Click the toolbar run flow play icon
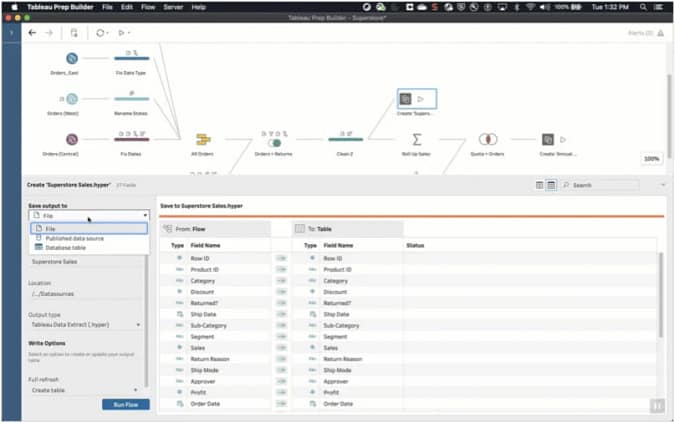This screenshot has height=423, width=675. click(121, 33)
